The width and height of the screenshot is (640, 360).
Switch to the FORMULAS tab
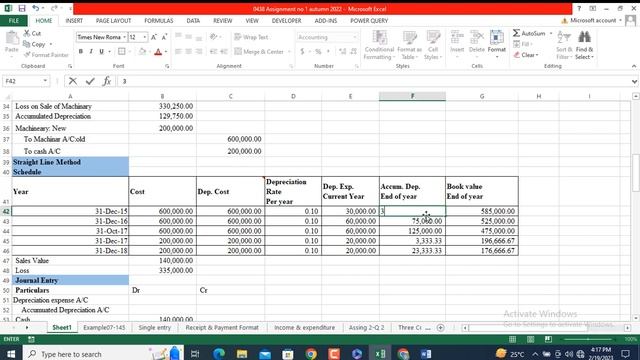click(159, 20)
